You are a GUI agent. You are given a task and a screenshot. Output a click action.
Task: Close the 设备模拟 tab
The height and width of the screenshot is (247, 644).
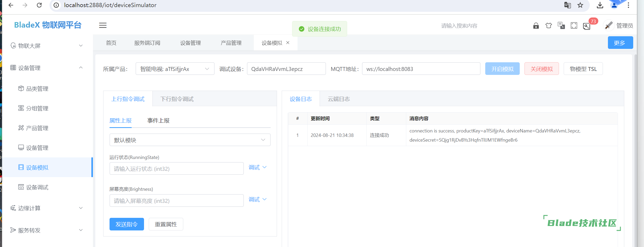click(288, 43)
